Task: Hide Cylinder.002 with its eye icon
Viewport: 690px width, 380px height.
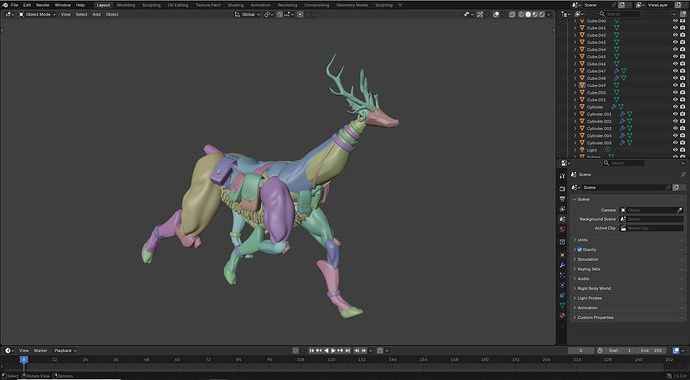Action: point(675,121)
